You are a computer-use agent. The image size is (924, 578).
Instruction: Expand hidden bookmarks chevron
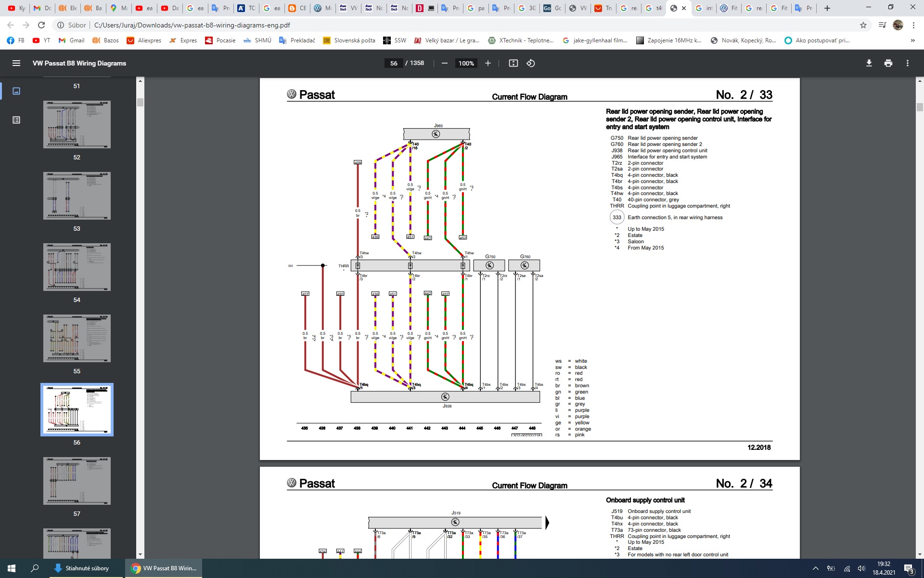pos(912,40)
